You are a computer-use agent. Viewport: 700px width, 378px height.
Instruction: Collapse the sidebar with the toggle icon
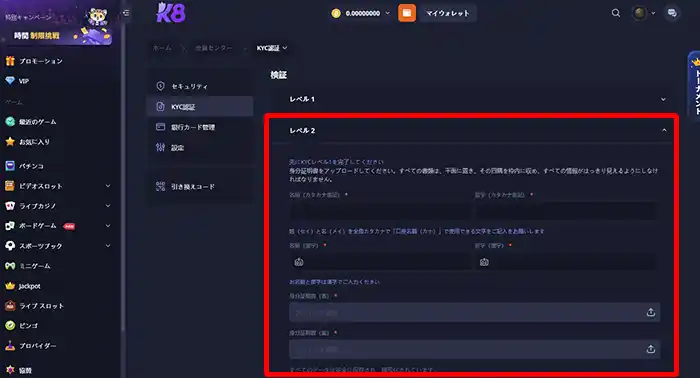click(126, 13)
